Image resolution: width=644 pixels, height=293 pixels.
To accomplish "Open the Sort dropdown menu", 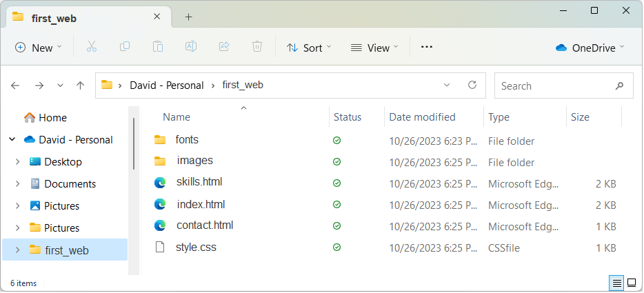I will (x=309, y=48).
